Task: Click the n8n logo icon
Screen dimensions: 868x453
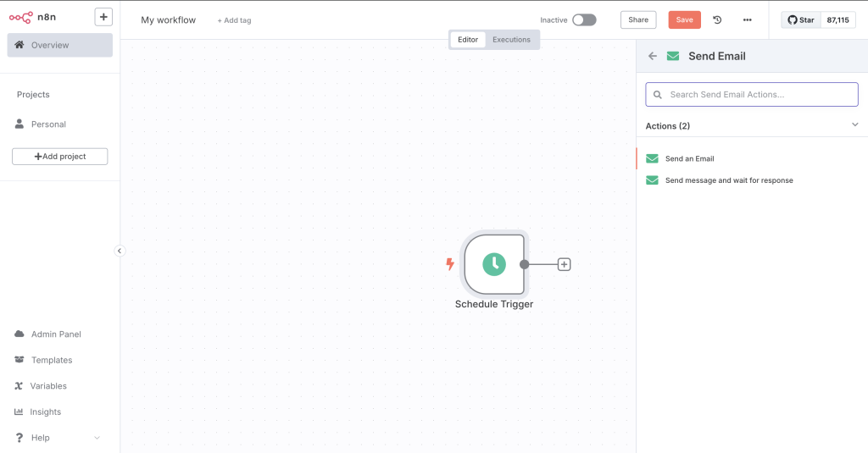Action: click(x=21, y=17)
